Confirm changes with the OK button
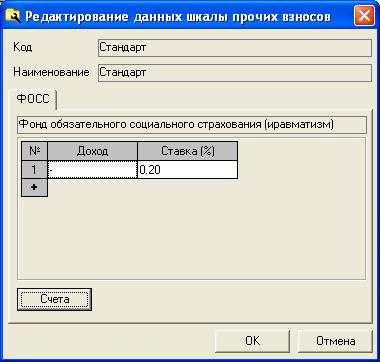Screen dimensions: 380x362 pos(252,341)
